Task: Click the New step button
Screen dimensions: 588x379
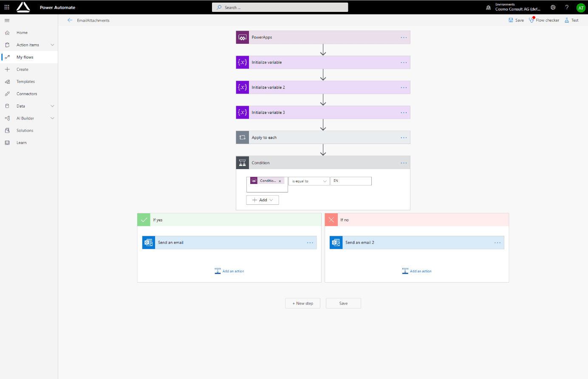Action: coord(302,303)
